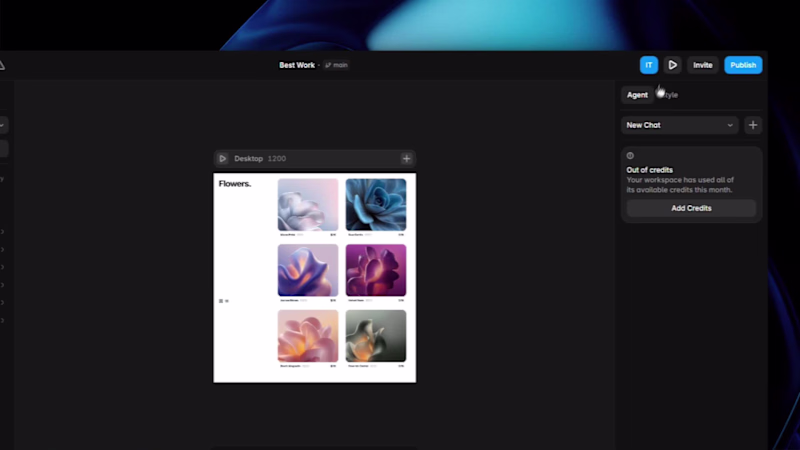This screenshot has width=800, height=450.
Task: Click the Best Work project title
Action: (x=297, y=65)
